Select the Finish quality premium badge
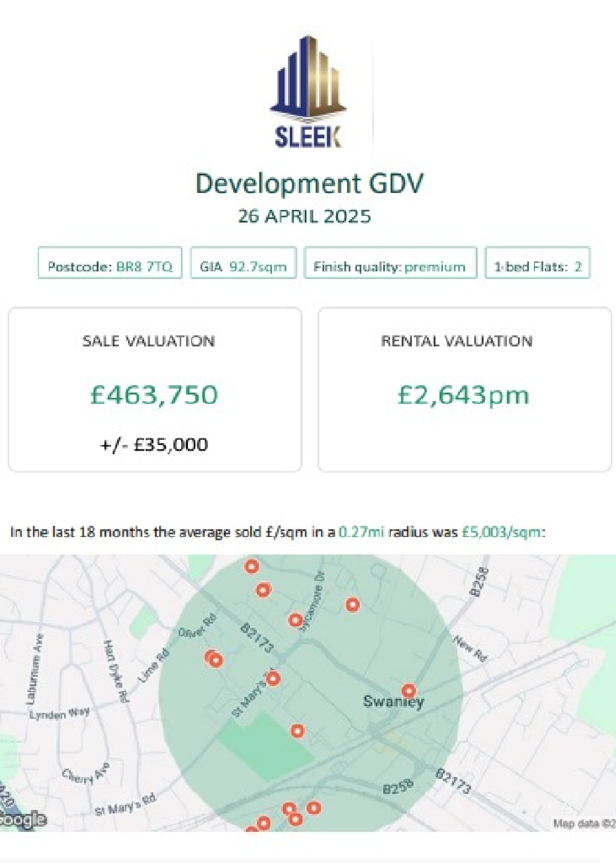 click(390, 267)
